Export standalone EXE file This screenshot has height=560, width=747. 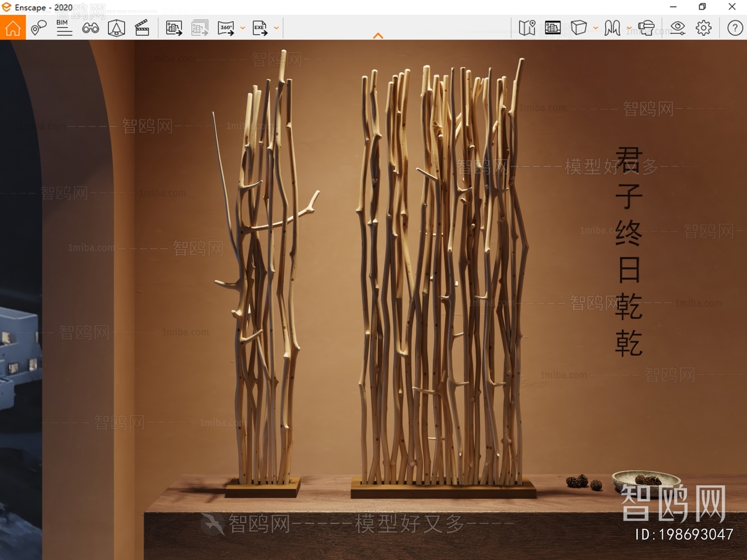tap(260, 28)
